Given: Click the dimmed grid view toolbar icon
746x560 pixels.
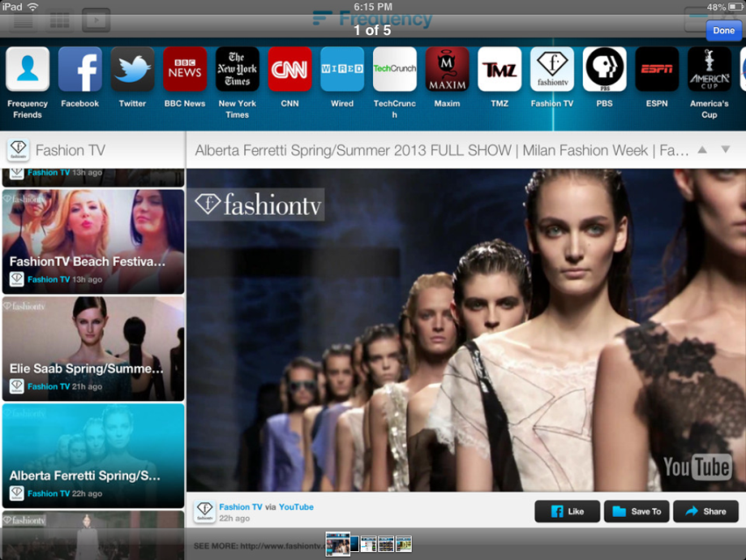Looking at the screenshot, I should (60, 20).
